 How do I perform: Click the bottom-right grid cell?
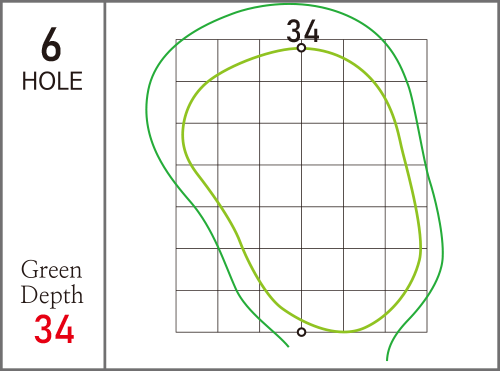tap(406, 311)
